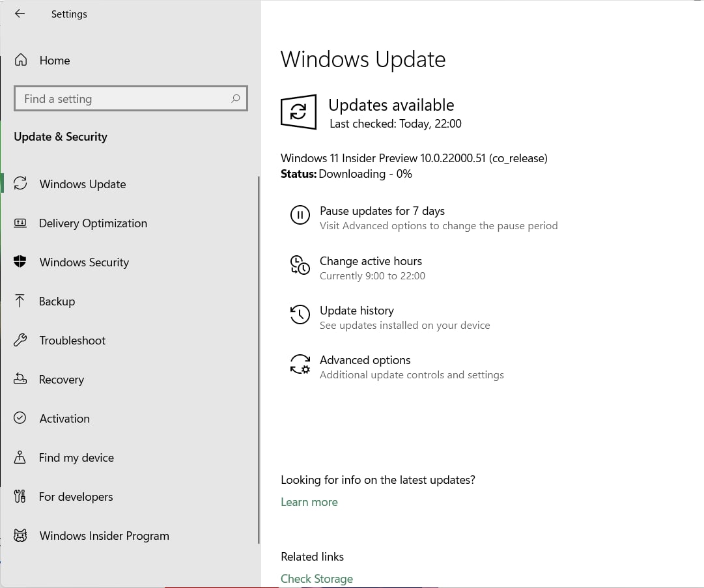Viewport: 704px width, 588px height.
Task: Click the For developers tools icon
Action: (20, 496)
